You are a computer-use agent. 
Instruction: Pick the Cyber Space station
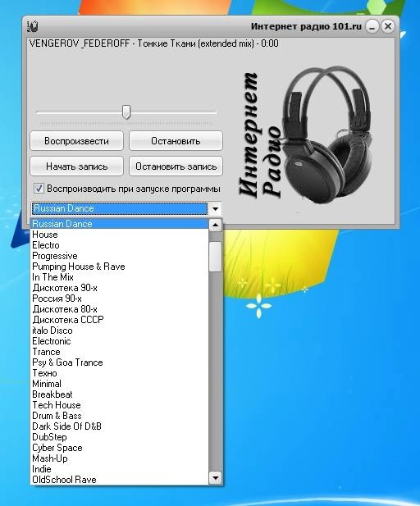[x=120, y=447]
